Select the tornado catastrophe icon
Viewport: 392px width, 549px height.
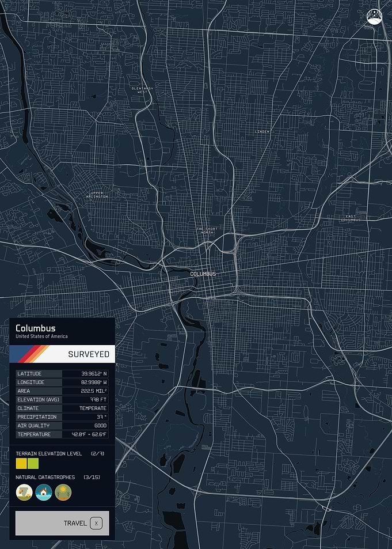point(24,493)
